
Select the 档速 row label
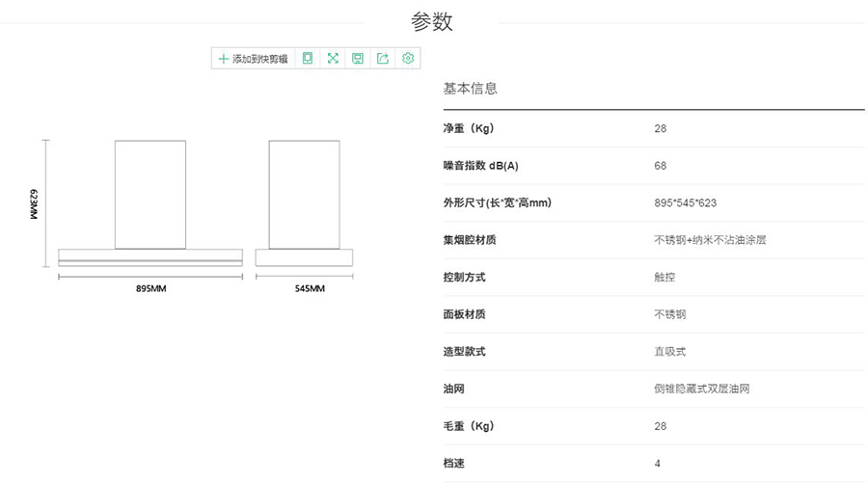click(x=453, y=464)
